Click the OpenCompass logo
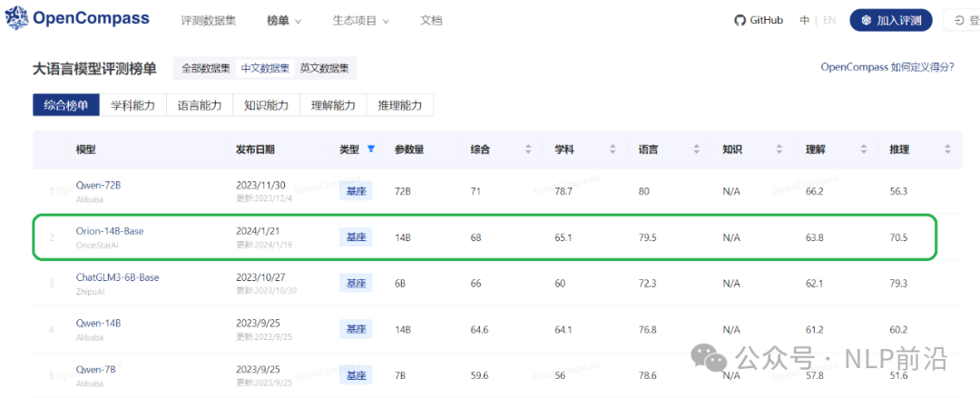The image size is (980, 398). point(77,18)
